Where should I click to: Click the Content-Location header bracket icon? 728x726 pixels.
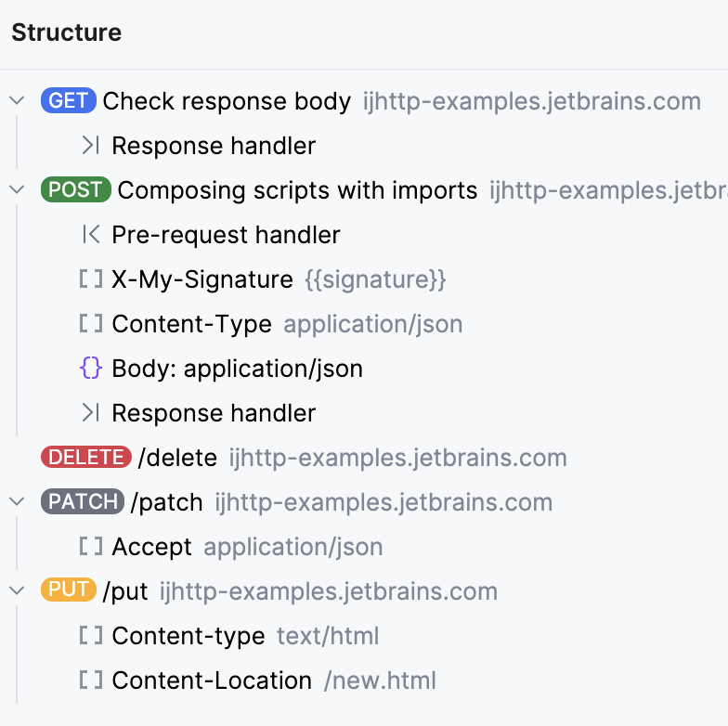(x=90, y=681)
